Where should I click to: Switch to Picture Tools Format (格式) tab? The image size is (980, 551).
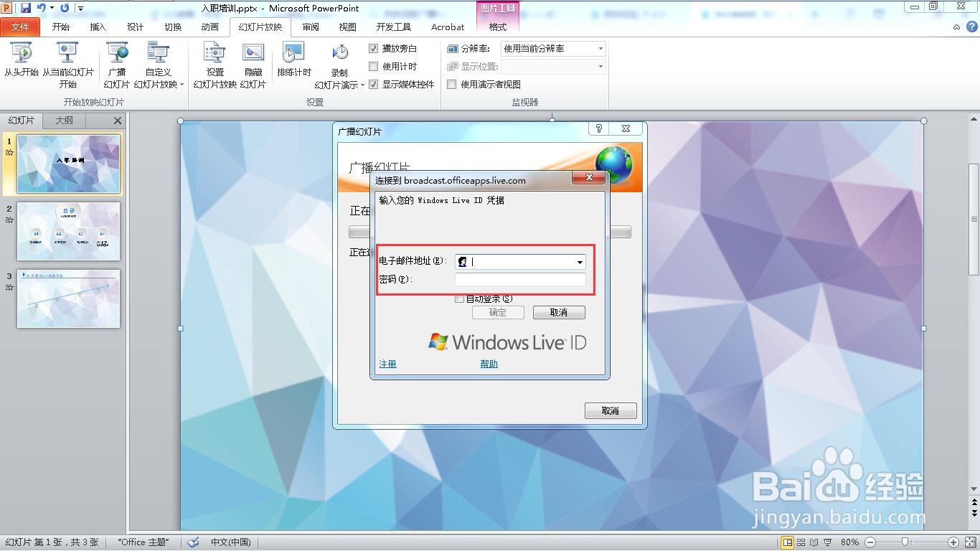coord(498,27)
